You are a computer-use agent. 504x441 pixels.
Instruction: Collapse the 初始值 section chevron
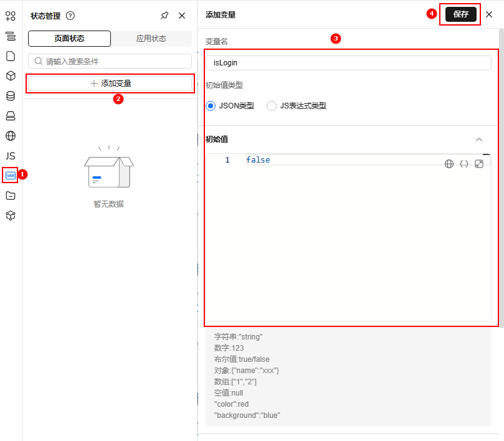tap(479, 140)
